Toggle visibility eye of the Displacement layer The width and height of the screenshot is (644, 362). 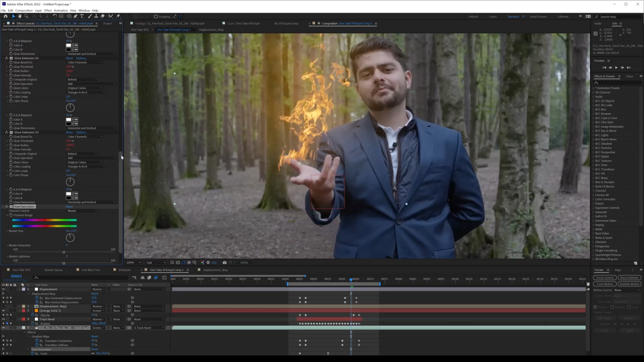[3, 290]
